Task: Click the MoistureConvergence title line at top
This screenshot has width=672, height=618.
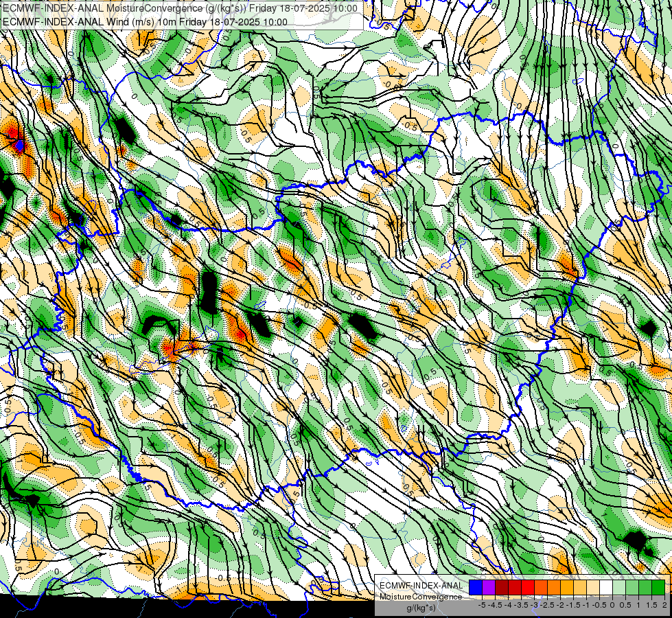Action: pyautogui.click(x=180, y=8)
